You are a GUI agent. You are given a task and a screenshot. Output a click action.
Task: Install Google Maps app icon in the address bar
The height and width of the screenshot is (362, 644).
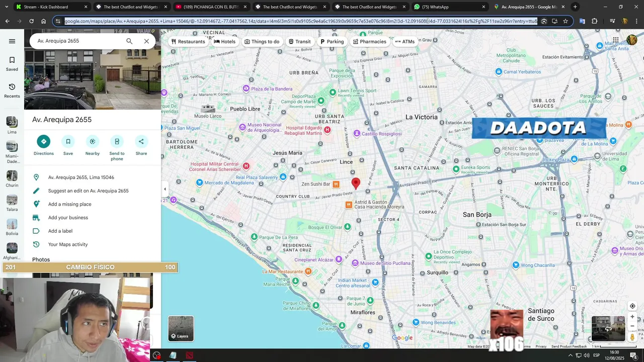[554, 21]
